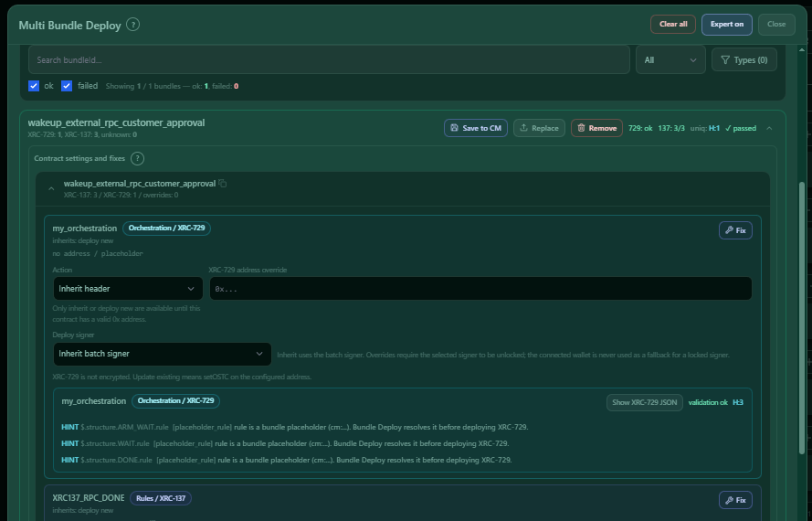Toggle the Expert on button
This screenshot has height=521, width=812.
(x=726, y=25)
